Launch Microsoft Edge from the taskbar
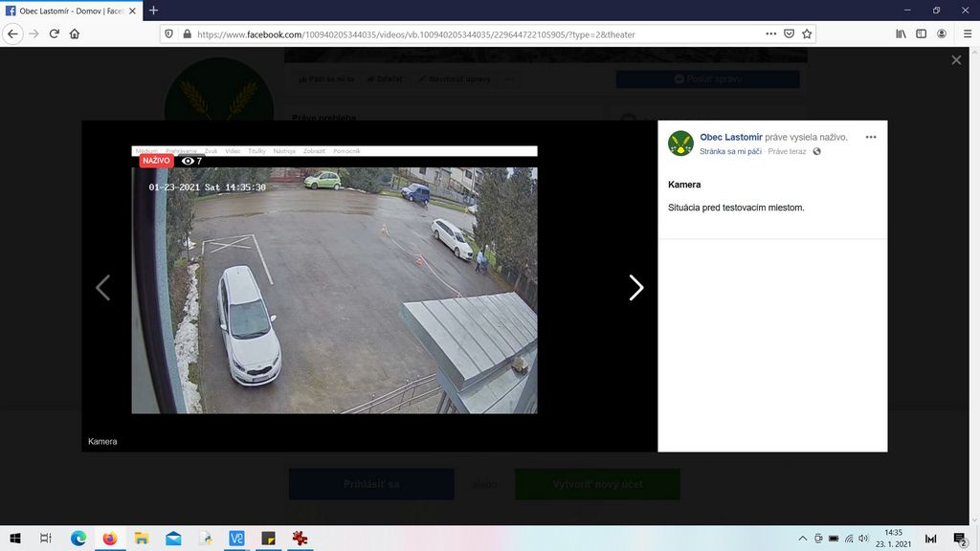The width and height of the screenshot is (980, 551). (x=78, y=538)
